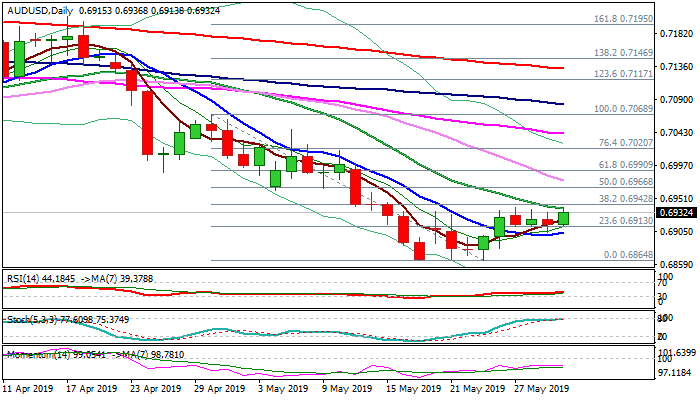Click the 23.6 Fibonacci label at 0.69130
700x400 pixels.
coord(623,221)
